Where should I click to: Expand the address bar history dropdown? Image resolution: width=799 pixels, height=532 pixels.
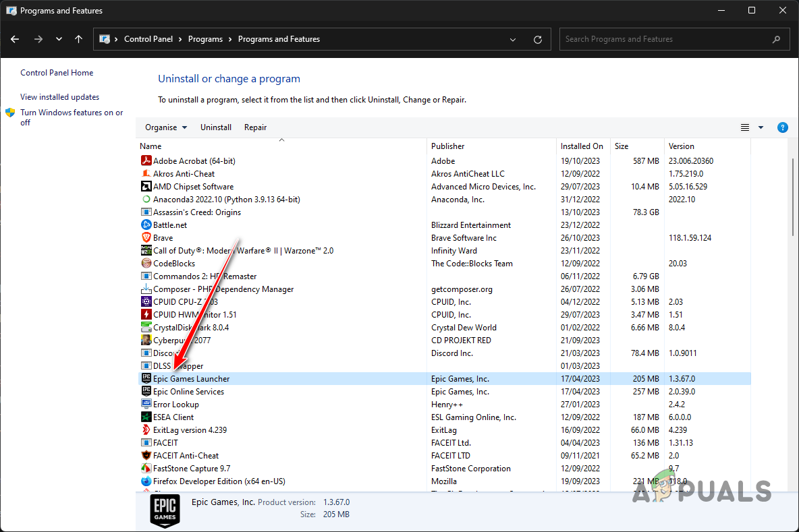point(513,39)
